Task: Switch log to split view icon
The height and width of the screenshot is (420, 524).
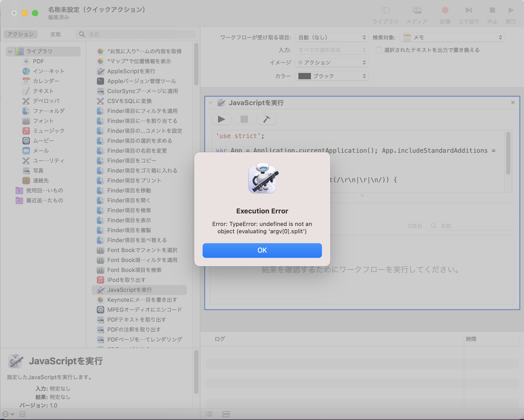Action: (226, 414)
